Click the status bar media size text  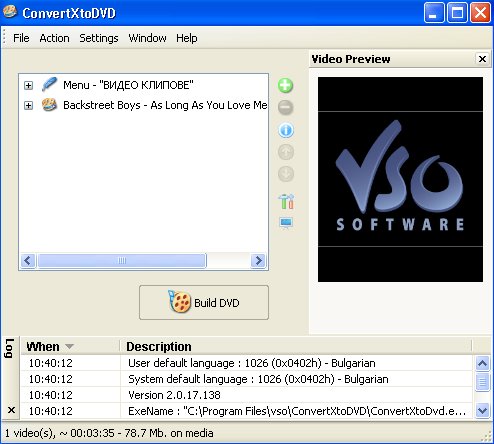(x=109, y=433)
